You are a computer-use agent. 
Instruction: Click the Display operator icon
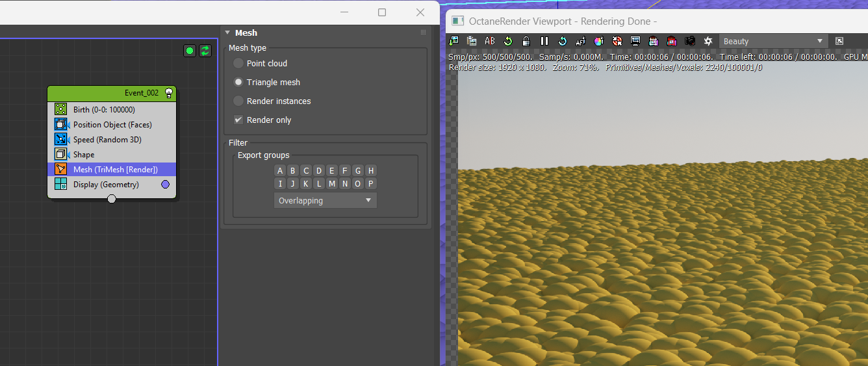click(x=60, y=184)
